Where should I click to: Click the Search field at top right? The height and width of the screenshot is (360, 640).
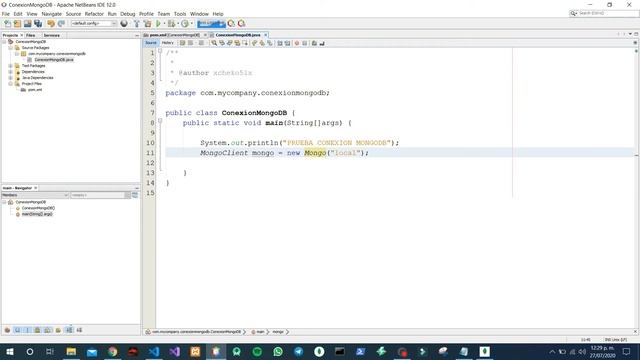coord(607,13)
